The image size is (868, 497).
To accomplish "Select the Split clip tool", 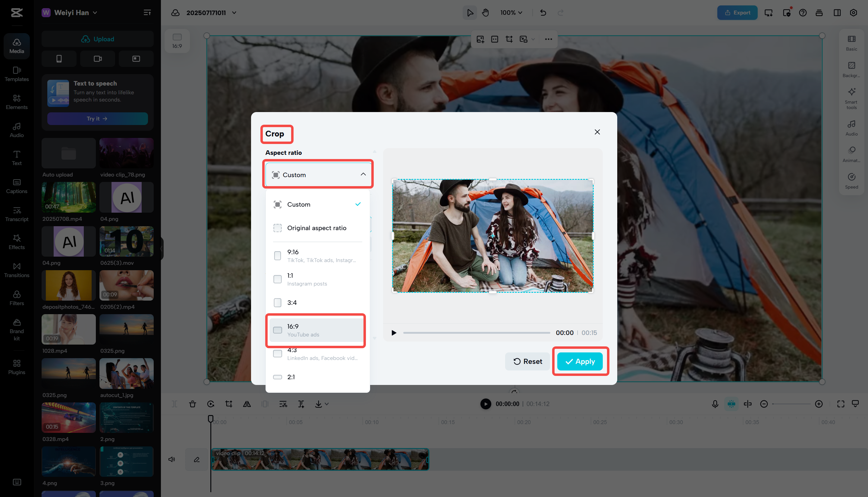I will 175,404.
